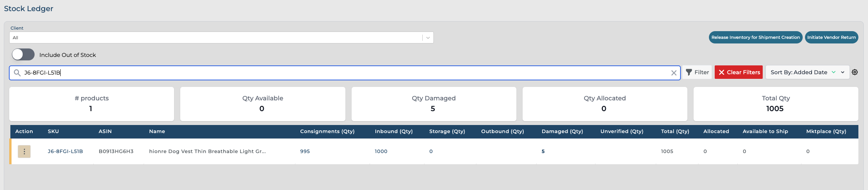Click the Storage quantity 0 link

pos(431,152)
